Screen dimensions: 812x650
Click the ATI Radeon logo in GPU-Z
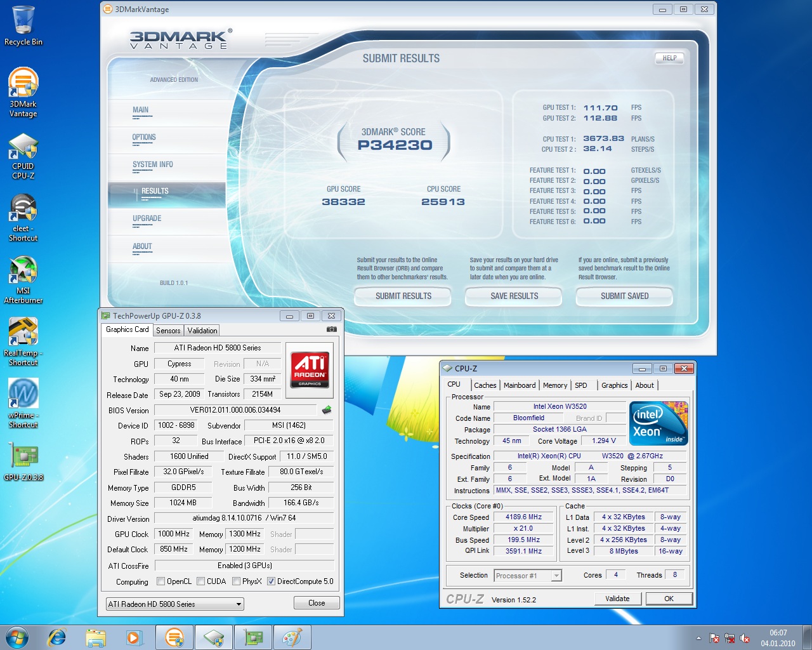[x=310, y=369]
